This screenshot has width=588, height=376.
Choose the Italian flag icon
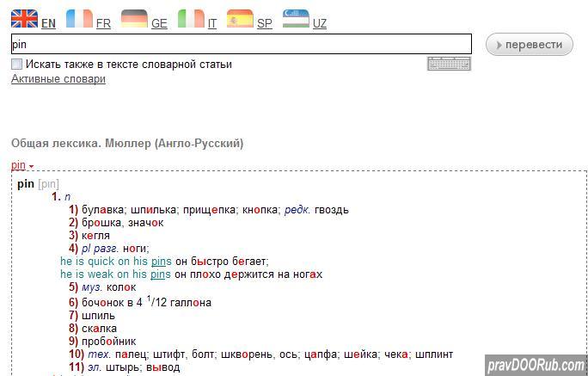tap(191, 18)
